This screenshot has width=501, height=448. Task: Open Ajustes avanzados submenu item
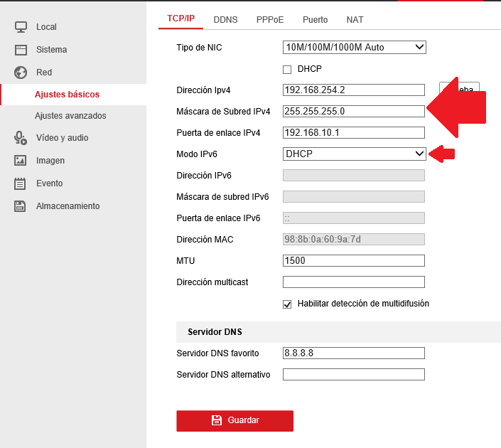70,116
